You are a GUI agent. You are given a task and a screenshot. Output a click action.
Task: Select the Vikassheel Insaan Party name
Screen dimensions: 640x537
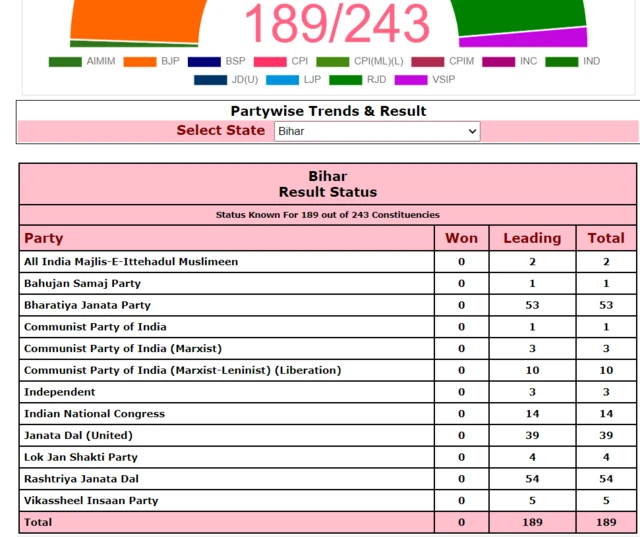pyautogui.click(x=91, y=500)
